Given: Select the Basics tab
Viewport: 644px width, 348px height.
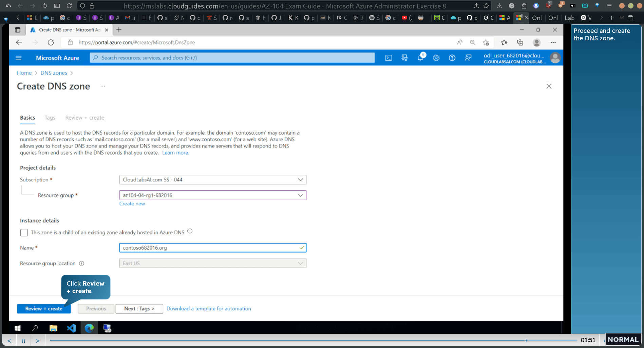Looking at the screenshot, I should coord(27,118).
